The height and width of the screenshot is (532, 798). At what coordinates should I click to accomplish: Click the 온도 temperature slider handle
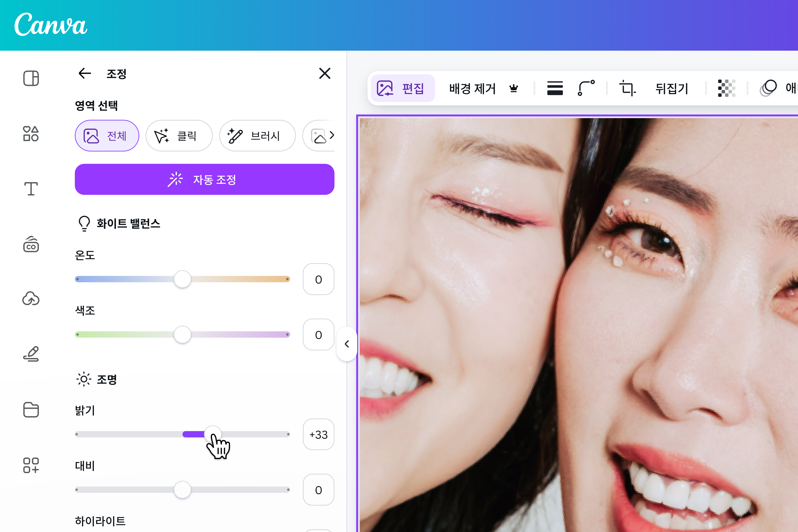click(183, 279)
